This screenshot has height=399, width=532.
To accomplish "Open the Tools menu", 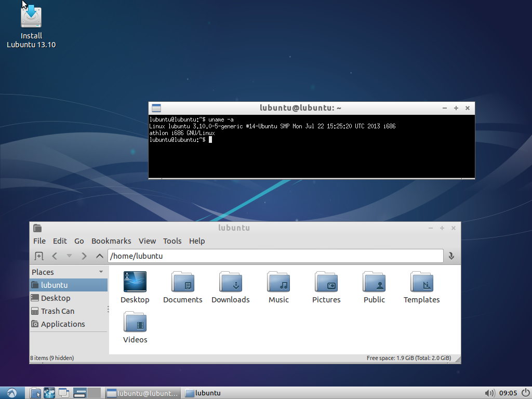I will coord(172,241).
